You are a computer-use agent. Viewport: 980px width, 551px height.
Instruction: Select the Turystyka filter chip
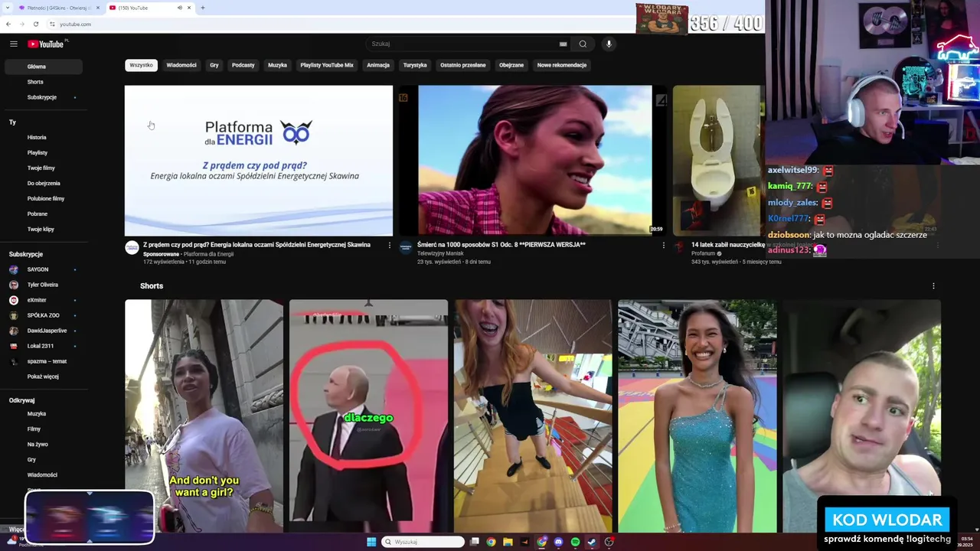pyautogui.click(x=415, y=65)
